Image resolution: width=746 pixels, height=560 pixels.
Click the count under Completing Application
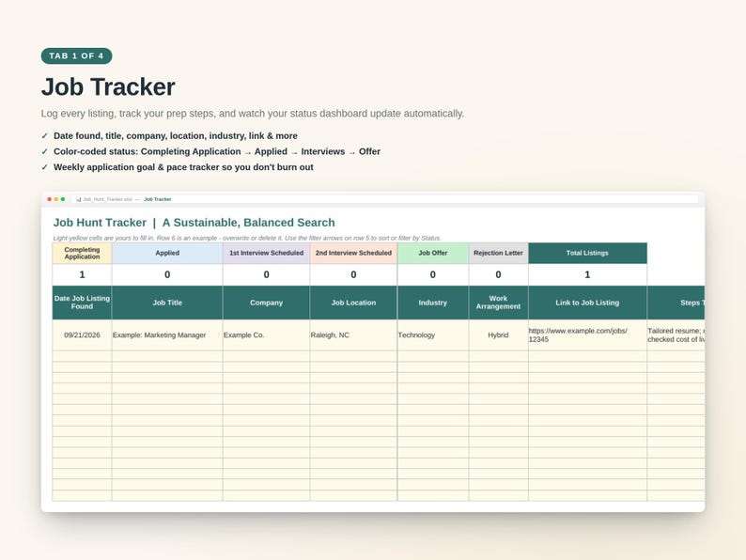point(82,274)
